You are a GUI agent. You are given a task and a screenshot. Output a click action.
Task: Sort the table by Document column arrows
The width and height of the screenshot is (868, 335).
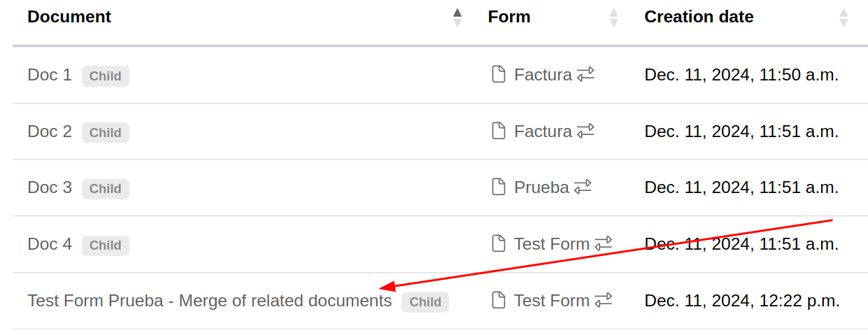pos(457,17)
